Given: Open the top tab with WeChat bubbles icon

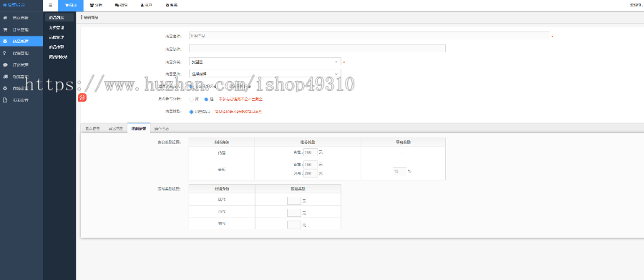Looking at the screenshot, I should tap(121, 5).
